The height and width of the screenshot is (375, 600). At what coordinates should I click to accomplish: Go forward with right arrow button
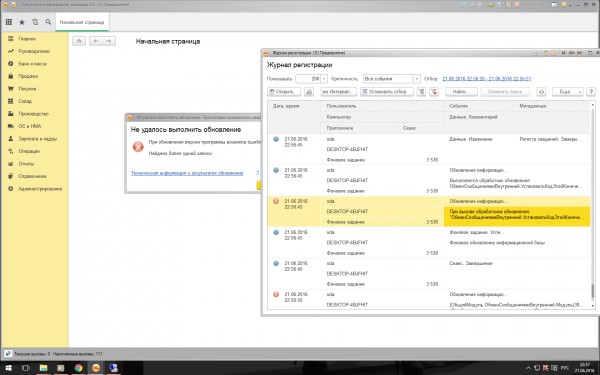[109, 41]
